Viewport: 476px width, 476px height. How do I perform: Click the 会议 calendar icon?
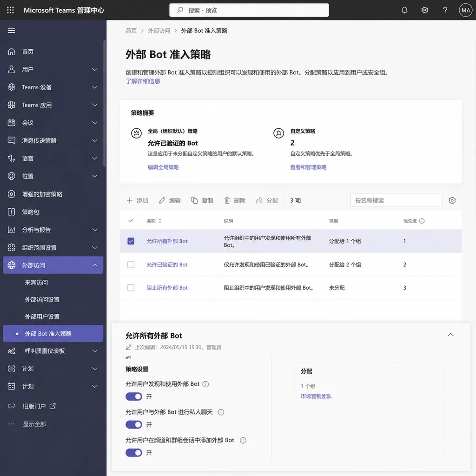11,123
